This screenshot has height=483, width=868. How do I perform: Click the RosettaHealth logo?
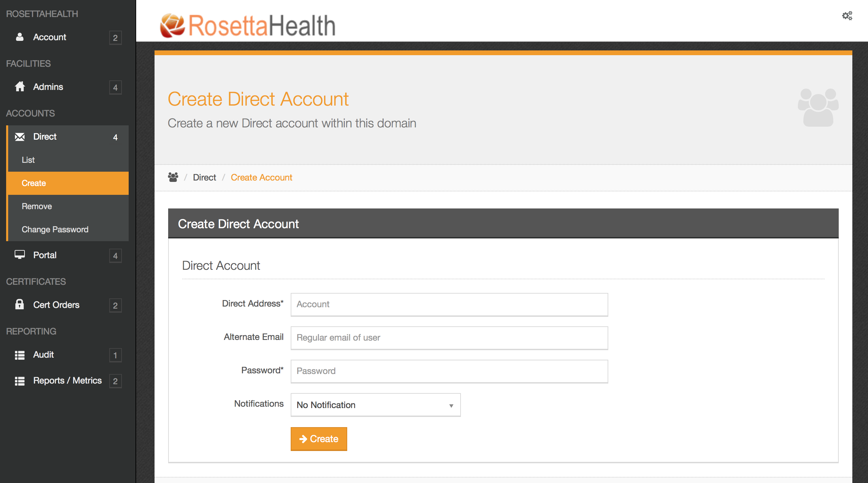coord(248,25)
